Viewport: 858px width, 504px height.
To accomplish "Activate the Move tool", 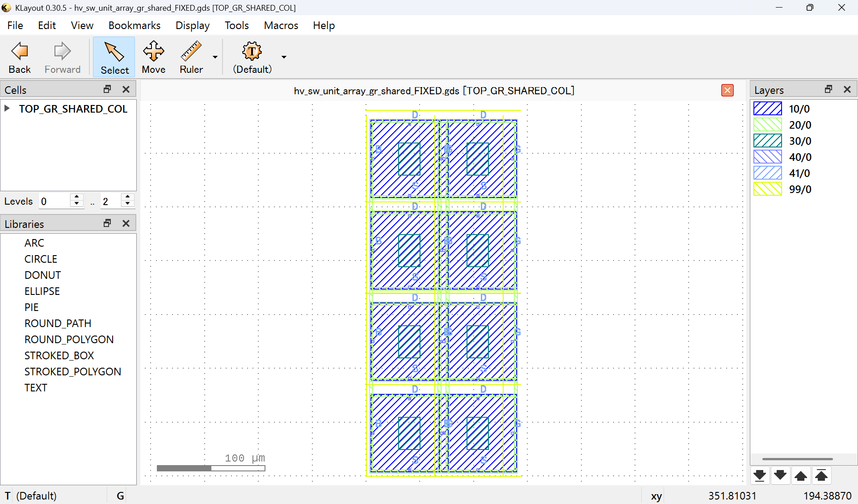I will [153, 57].
